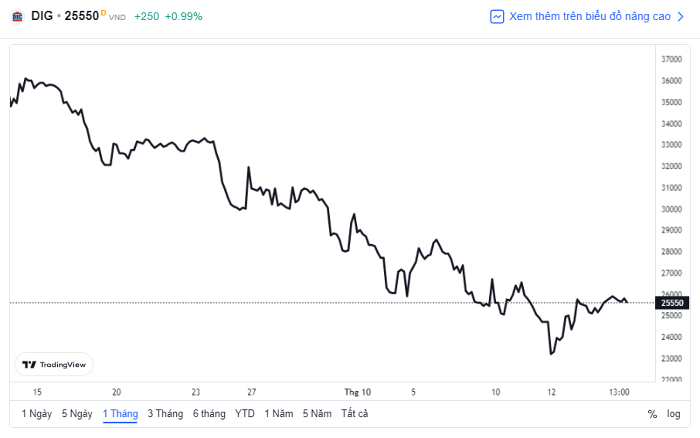The image size is (700, 438).
Task: Select the 1 Năm time range
Action: click(279, 414)
